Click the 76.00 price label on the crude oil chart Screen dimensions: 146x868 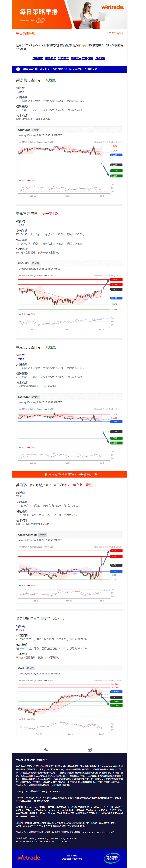[x=116, y=551]
